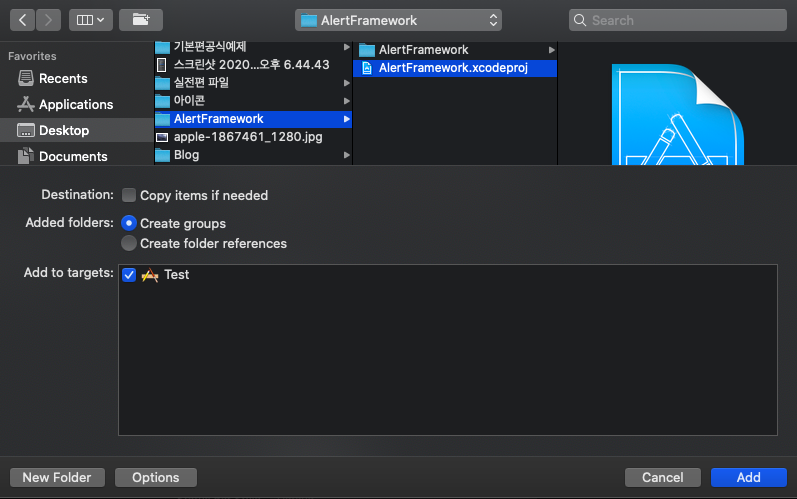Click the New Folder button
The image size is (797, 499).
point(57,478)
